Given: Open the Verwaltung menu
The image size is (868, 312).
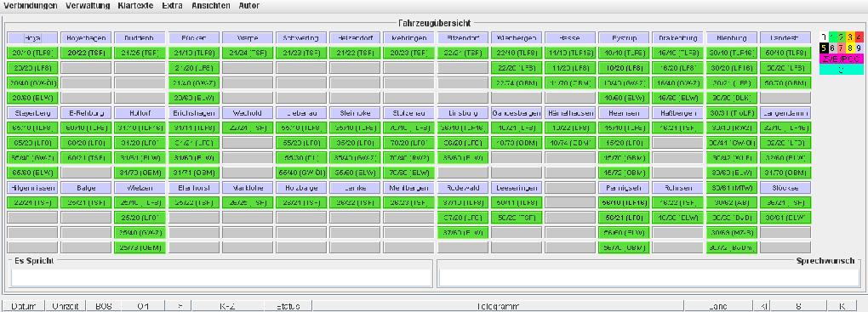Looking at the screenshot, I should [87, 6].
